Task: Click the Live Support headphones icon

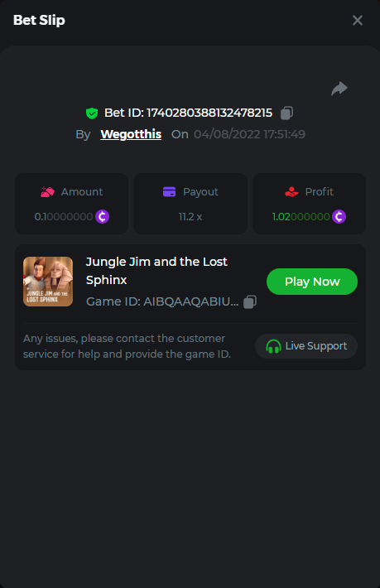Action: tap(273, 346)
